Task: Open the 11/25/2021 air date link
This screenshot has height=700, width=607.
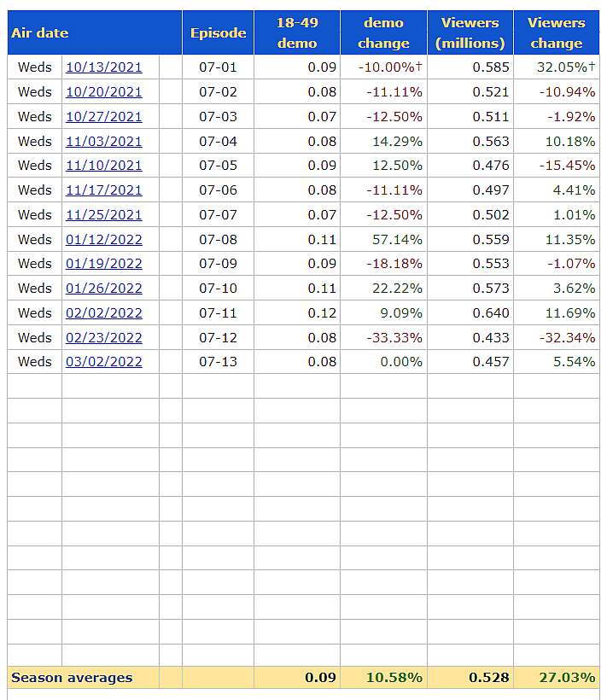Action: click(x=104, y=215)
